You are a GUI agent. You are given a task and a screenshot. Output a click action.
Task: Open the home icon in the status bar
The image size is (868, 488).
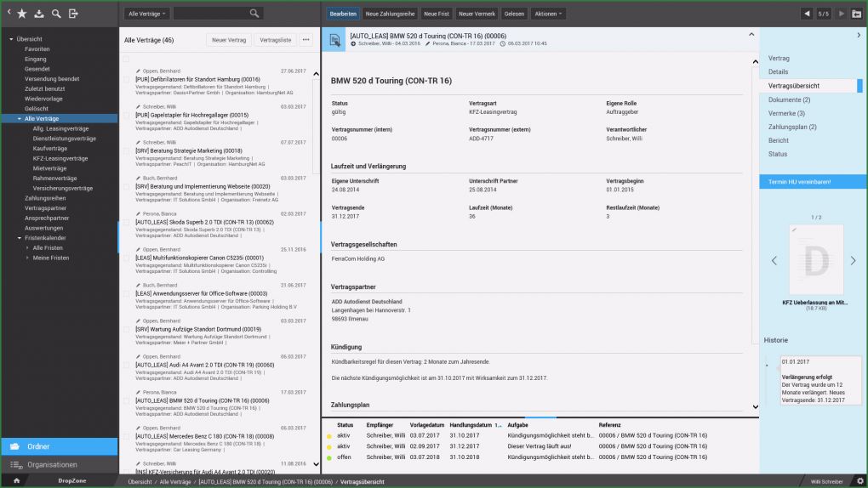[x=17, y=481]
